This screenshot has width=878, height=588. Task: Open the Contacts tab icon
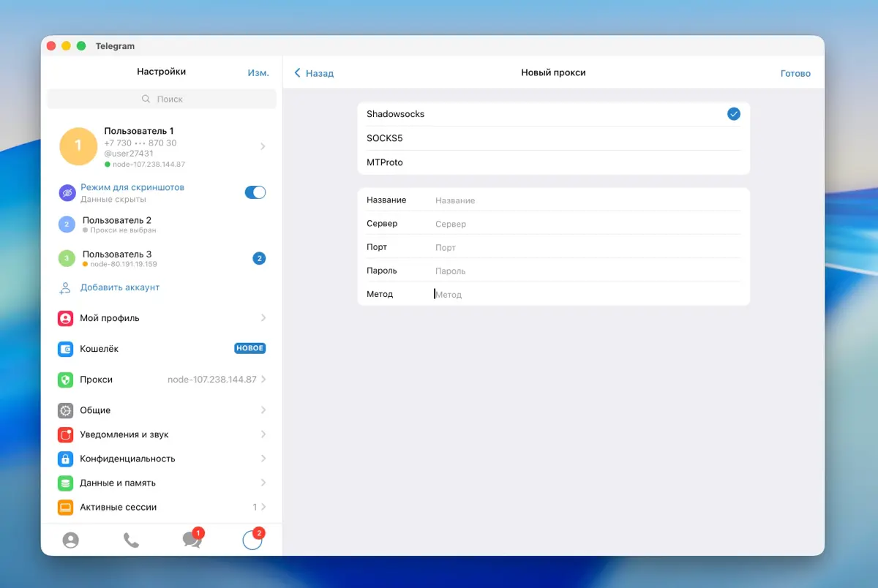pos(70,540)
